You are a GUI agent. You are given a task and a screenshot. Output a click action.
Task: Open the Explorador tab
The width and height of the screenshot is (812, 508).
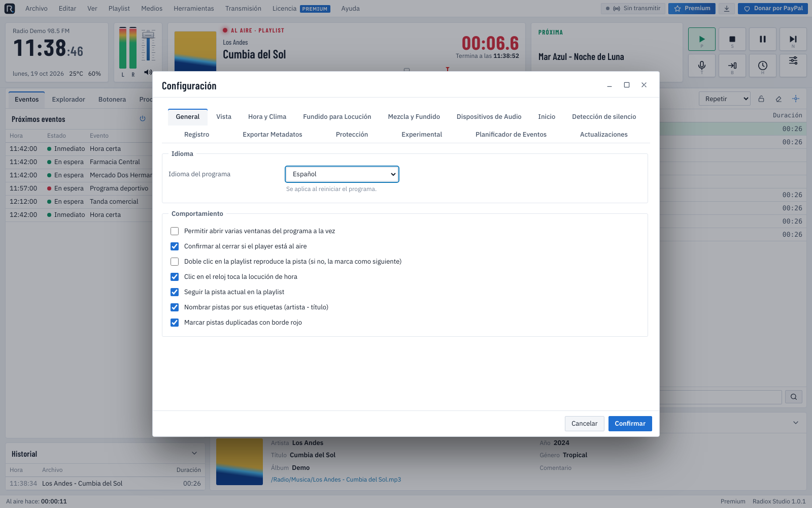69,100
